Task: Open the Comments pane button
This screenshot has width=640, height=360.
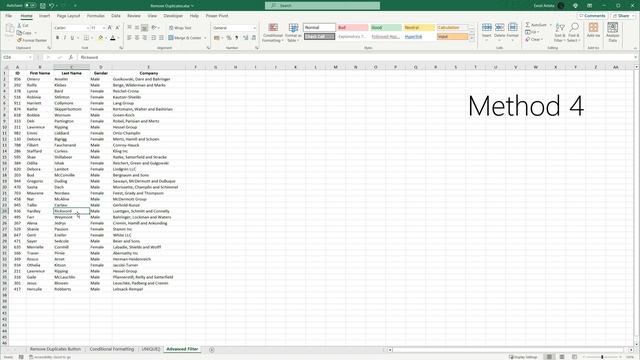Action: [x=592, y=16]
